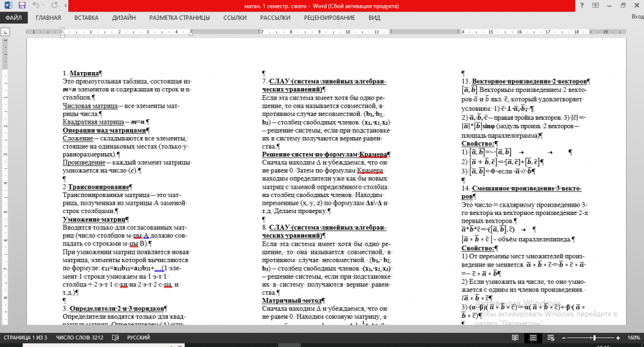Viewport: 644px width, 347px height.
Task: Click the СТРАНИЦА 1 ИЗ 3 status indicator
Action: [26, 337]
